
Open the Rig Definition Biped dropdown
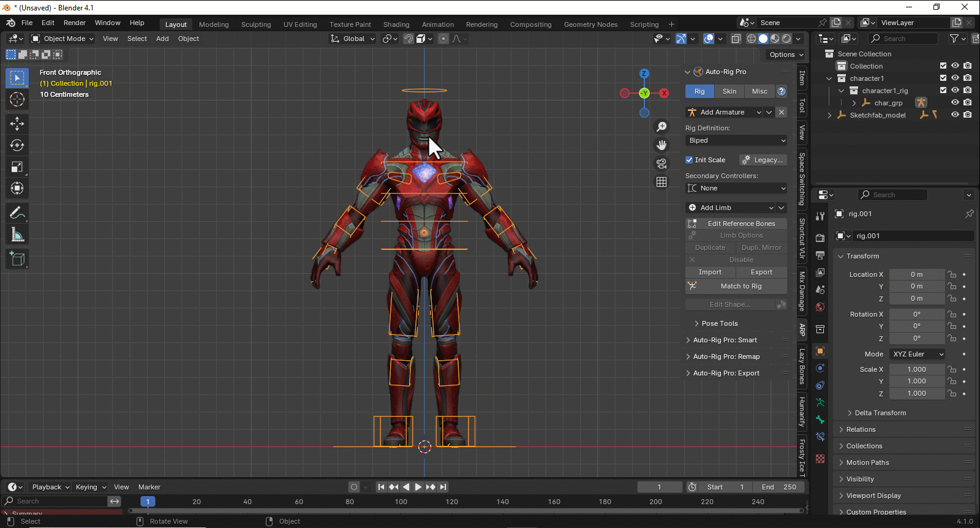[736, 140]
